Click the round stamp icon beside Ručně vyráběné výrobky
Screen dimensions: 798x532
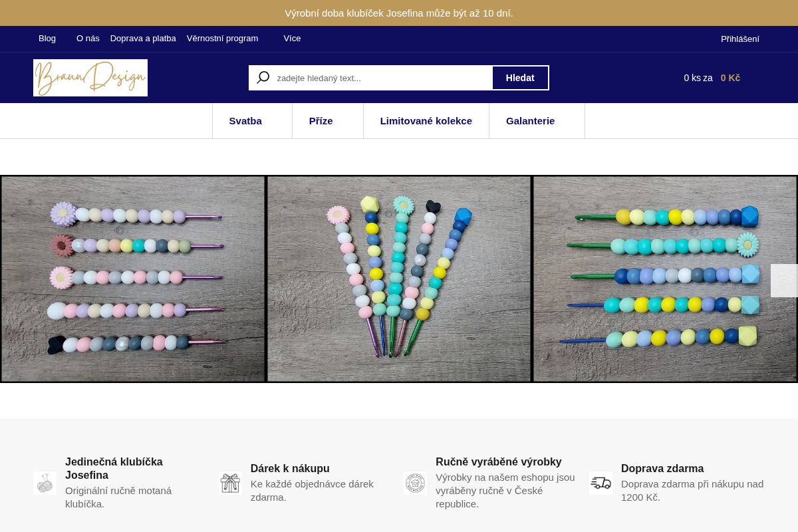[x=415, y=483]
